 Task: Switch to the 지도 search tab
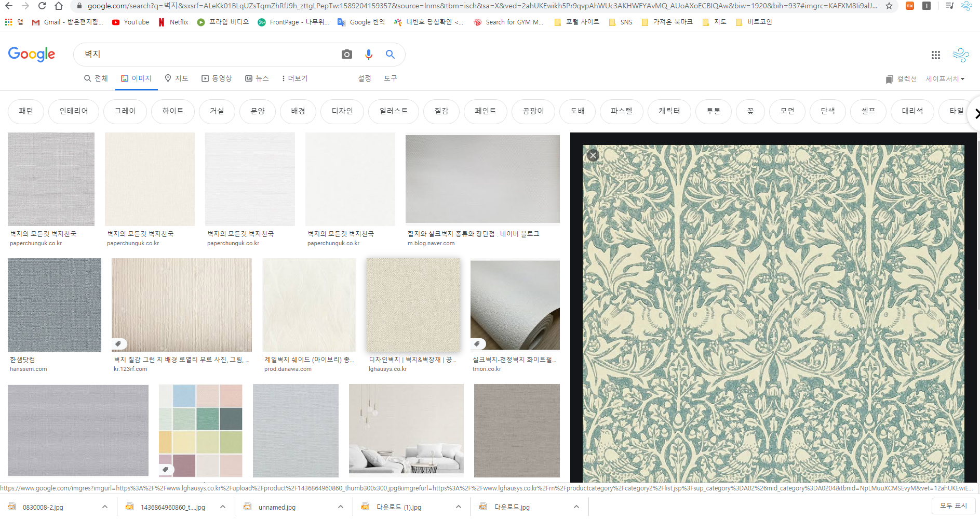176,78
